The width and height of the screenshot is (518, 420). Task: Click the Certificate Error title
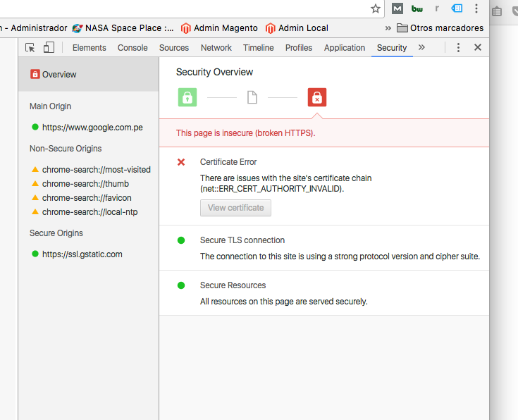228,162
